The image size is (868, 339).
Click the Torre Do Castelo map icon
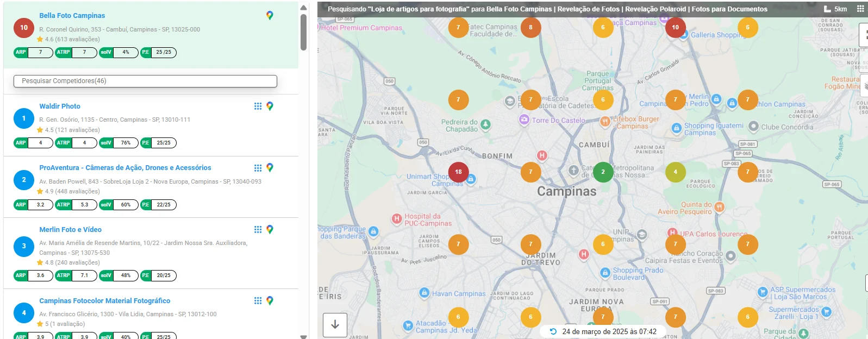[x=524, y=120]
